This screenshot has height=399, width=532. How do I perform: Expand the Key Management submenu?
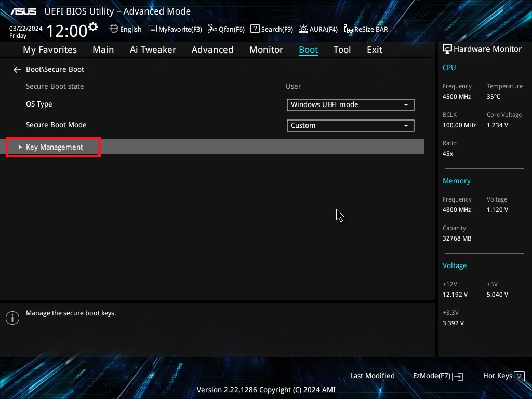point(54,147)
